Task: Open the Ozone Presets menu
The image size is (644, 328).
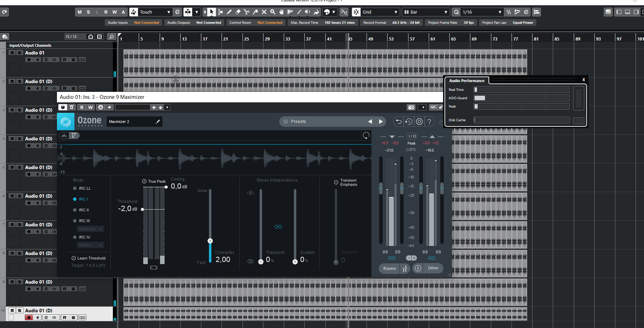Action: click(x=298, y=122)
